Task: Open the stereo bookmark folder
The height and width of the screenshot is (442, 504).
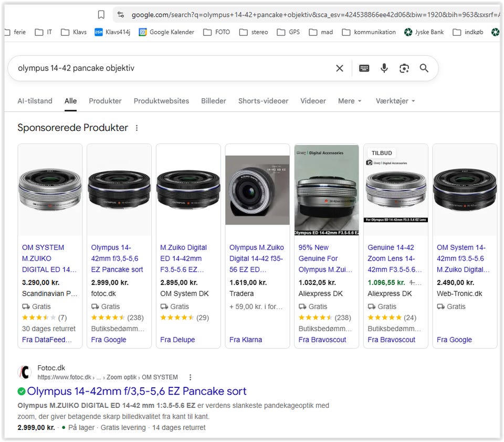Action: coord(254,32)
